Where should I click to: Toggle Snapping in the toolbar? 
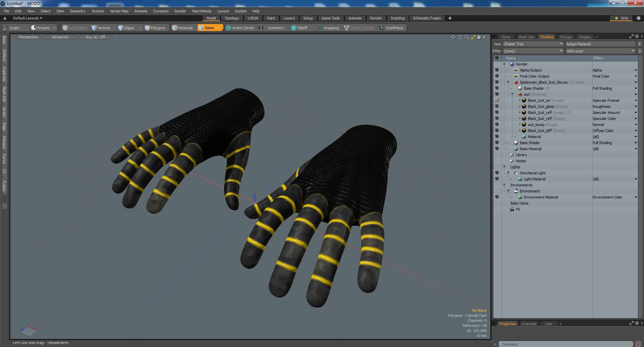[x=329, y=28]
